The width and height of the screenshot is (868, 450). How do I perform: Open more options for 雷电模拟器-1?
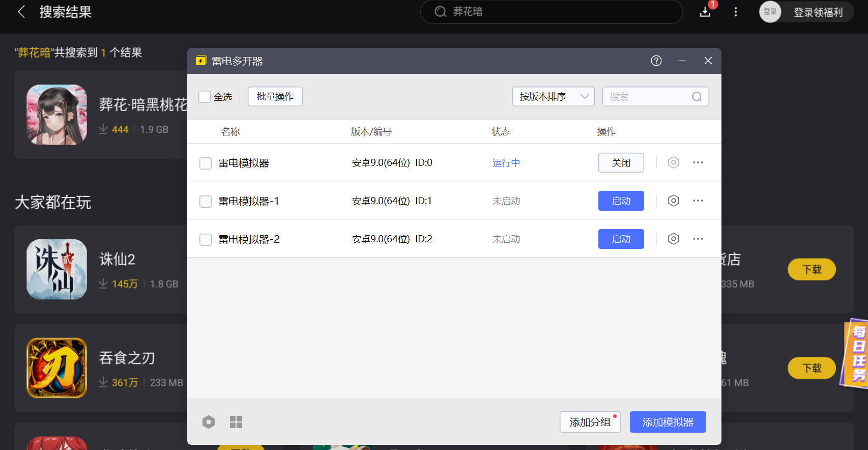(698, 201)
